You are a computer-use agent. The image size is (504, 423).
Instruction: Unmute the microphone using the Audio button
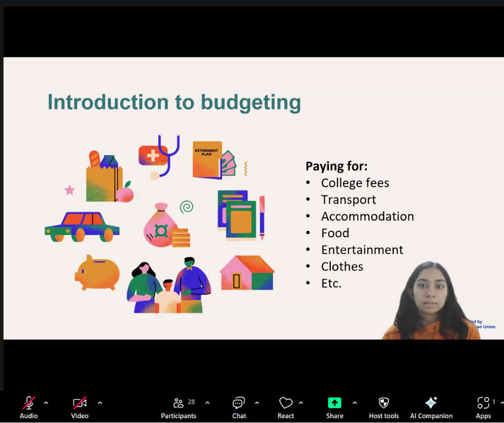pyautogui.click(x=28, y=407)
